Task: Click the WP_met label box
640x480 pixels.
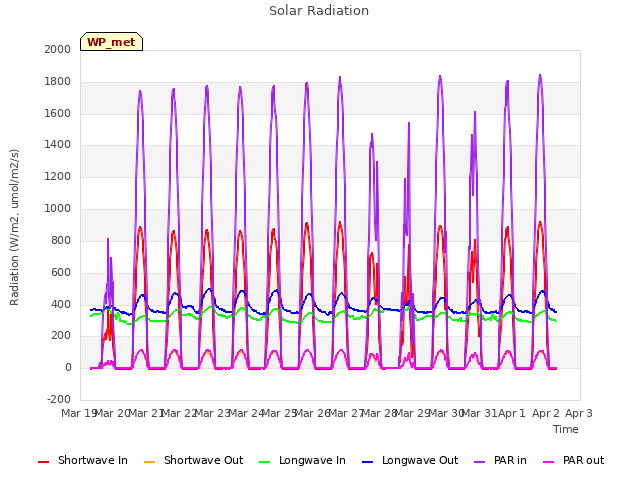Action: tap(111, 42)
